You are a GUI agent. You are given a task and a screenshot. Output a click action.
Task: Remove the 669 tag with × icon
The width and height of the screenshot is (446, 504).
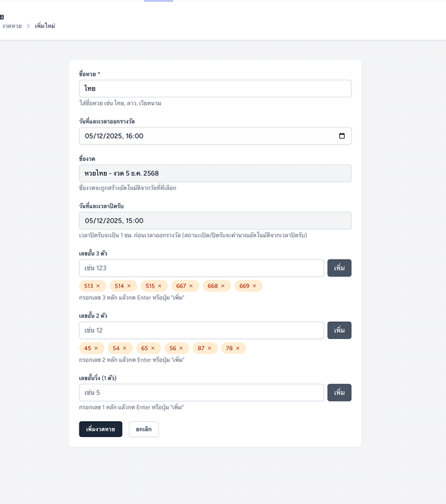tap(254, 286)
